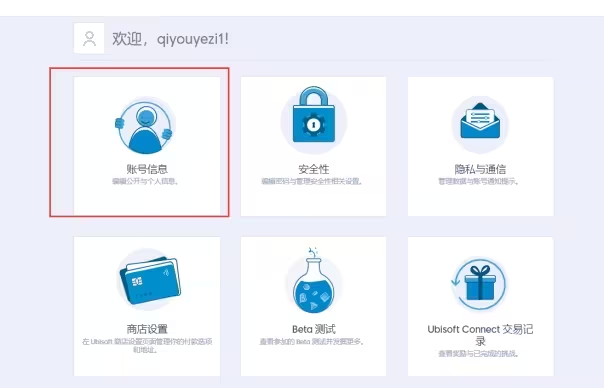Click the store payment options description text
Viewport: 604px width, 388px height.
point(147,346)
